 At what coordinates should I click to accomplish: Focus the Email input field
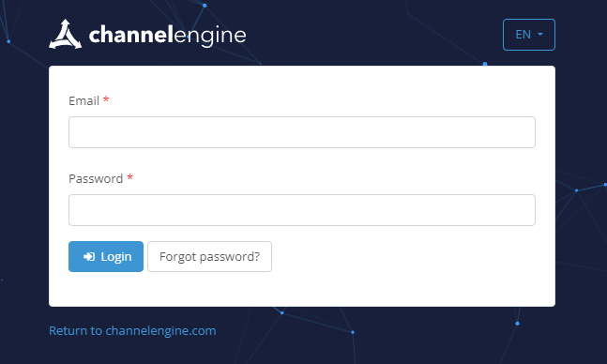pyautogui.click(x=302, y=132)
